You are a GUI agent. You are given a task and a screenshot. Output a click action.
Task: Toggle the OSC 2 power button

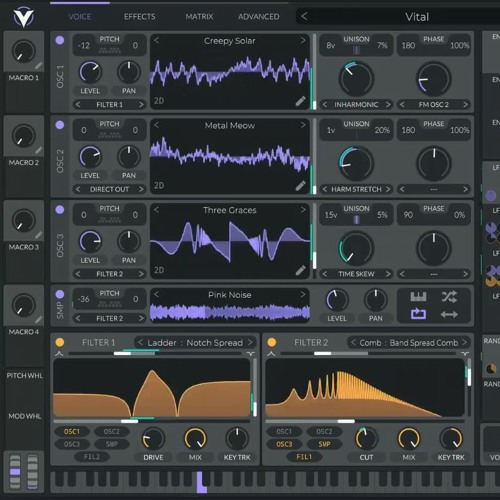click(x=60, y=125)
